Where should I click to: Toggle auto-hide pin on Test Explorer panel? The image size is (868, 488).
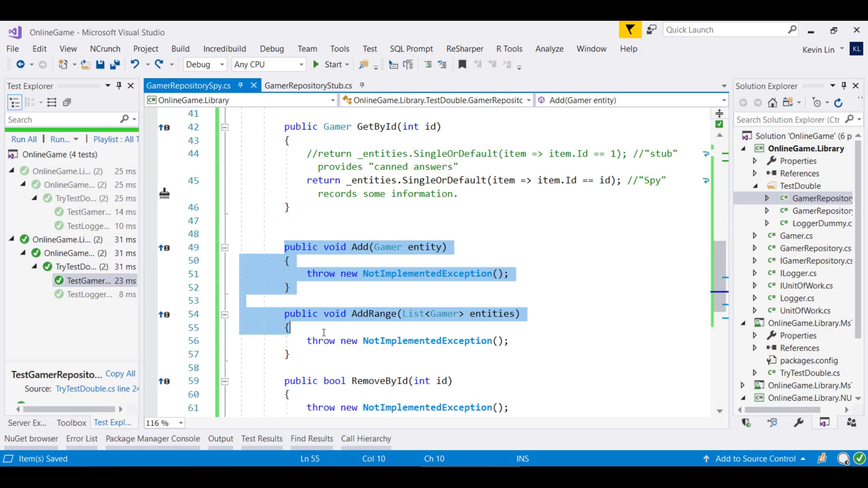(x=119, y=85)
